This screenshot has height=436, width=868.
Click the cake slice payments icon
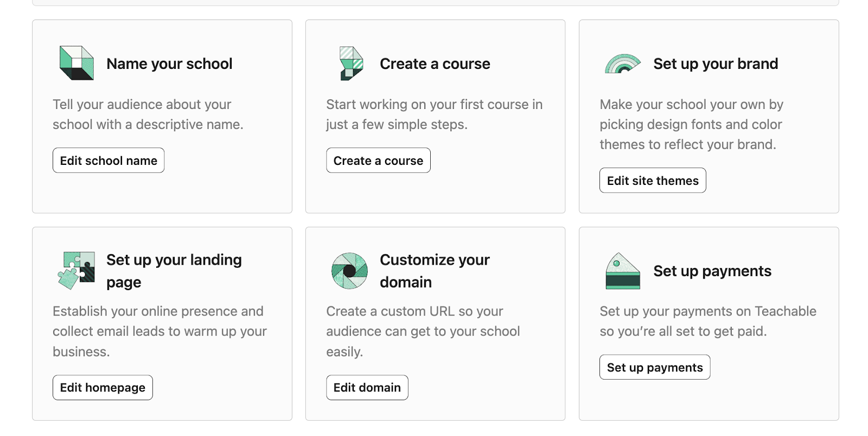click(x=622, y=271)
